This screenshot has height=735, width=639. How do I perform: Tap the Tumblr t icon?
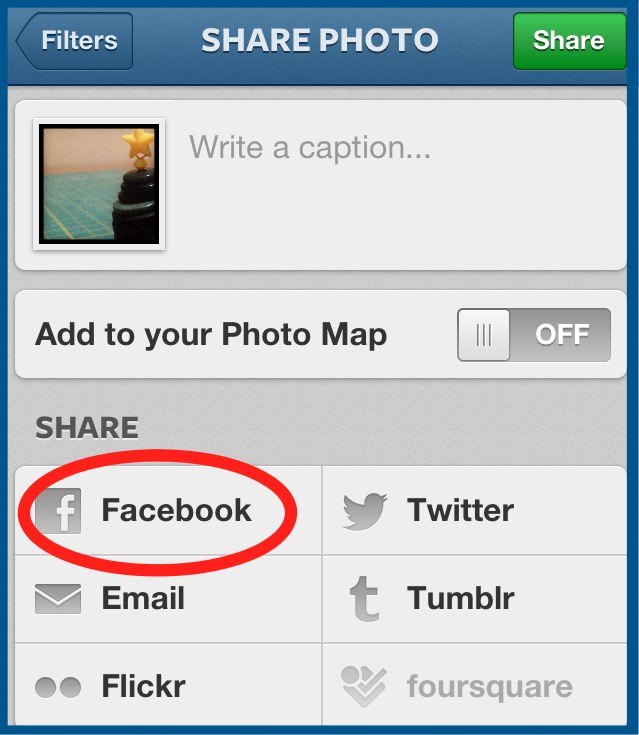365,599
